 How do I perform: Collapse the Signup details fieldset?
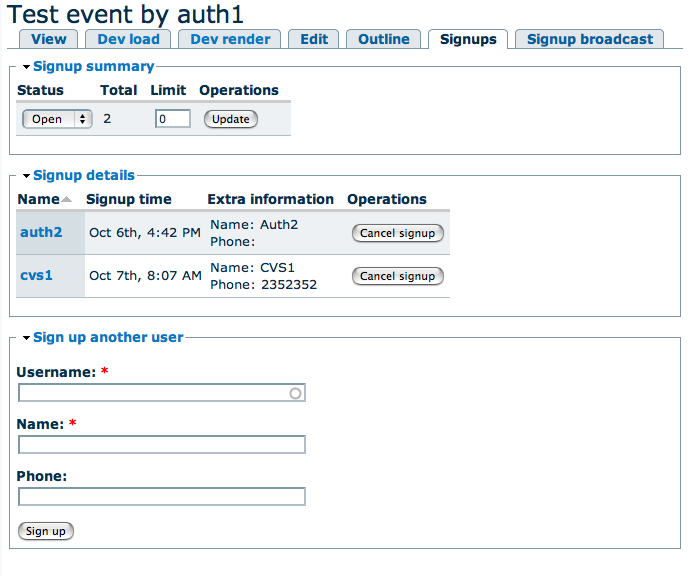pos(83,175)
